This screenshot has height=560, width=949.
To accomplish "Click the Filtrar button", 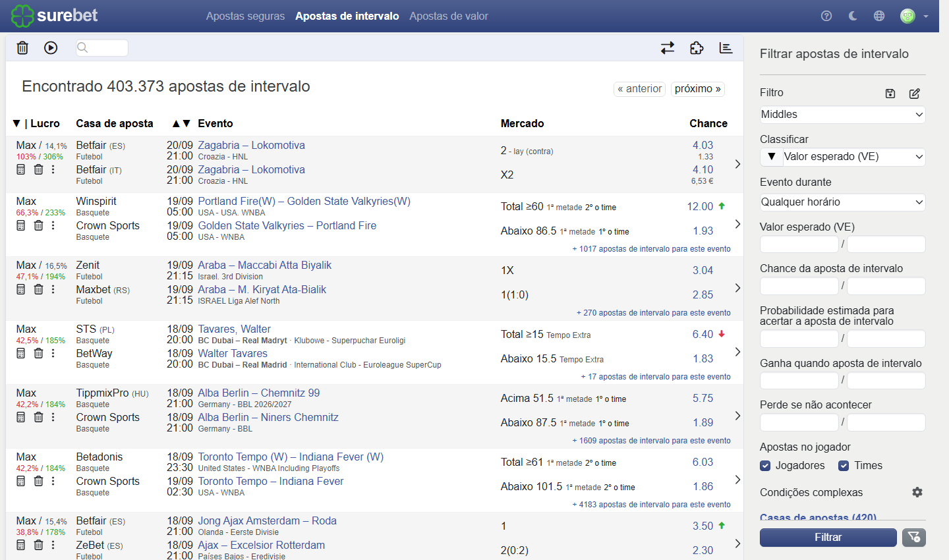I will click(828, 538).
